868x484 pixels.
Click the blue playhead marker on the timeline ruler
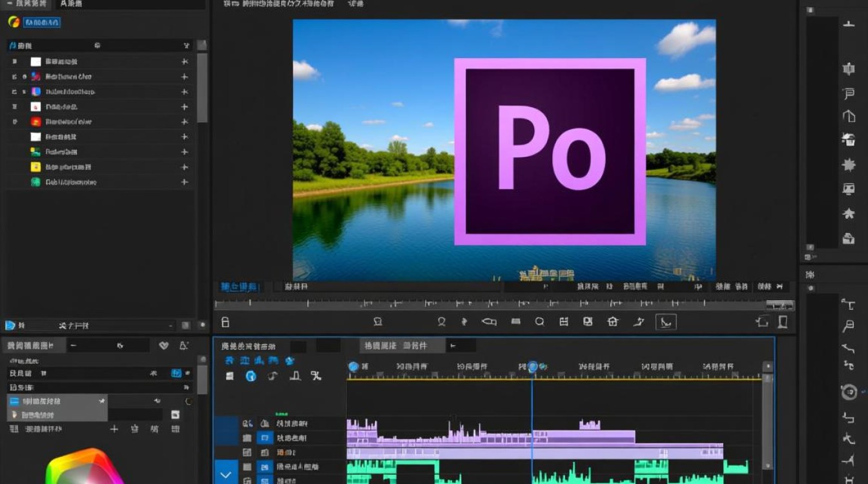tap(533, 367)
